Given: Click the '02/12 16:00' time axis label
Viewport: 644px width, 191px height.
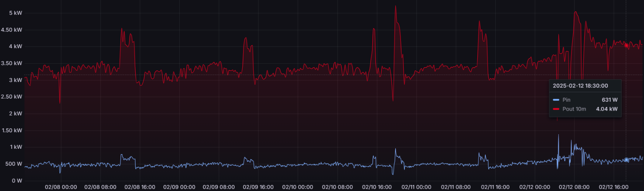Looking at the screenshot, I should 613,187.
